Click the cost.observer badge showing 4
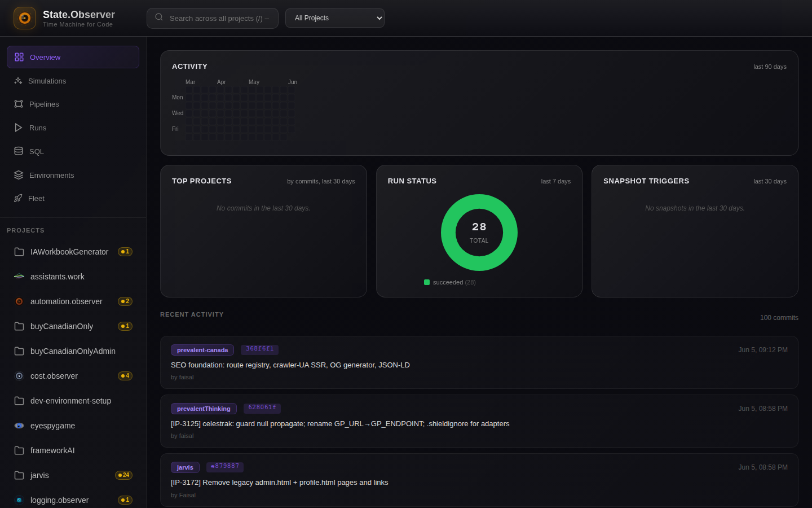The height and width of the screenshot is (508, 812). pyautogui.click(x=125, y=376)
